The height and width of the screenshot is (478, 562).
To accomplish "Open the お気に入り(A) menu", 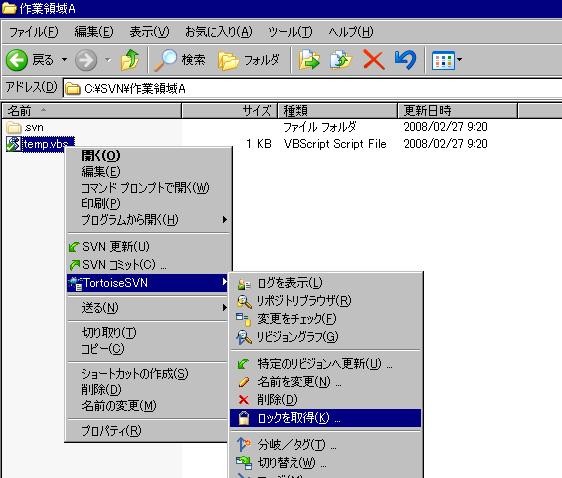I will [x=219, y=32].
